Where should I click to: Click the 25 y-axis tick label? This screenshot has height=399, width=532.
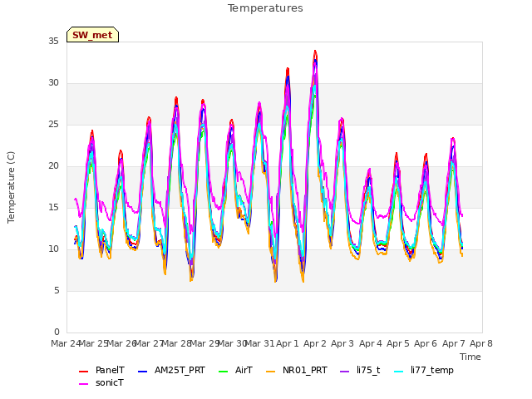53,125
